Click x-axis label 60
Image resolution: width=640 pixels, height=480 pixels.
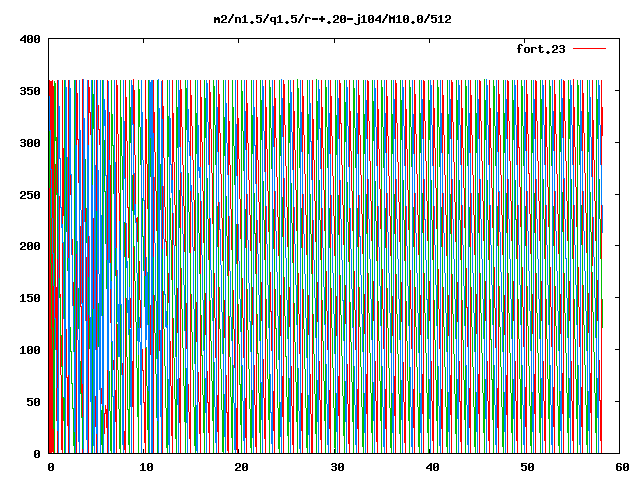tap(622, 467)
